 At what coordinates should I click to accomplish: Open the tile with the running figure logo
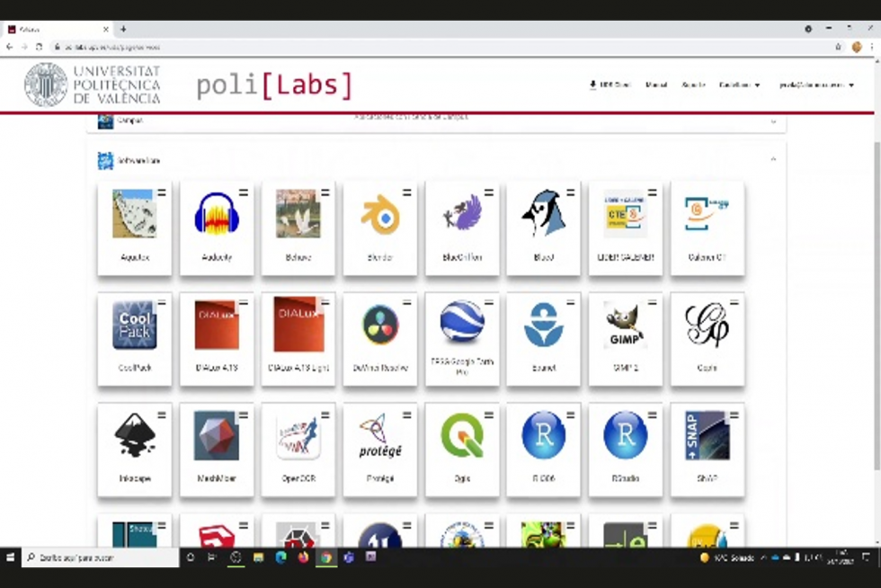click(298, 450)
